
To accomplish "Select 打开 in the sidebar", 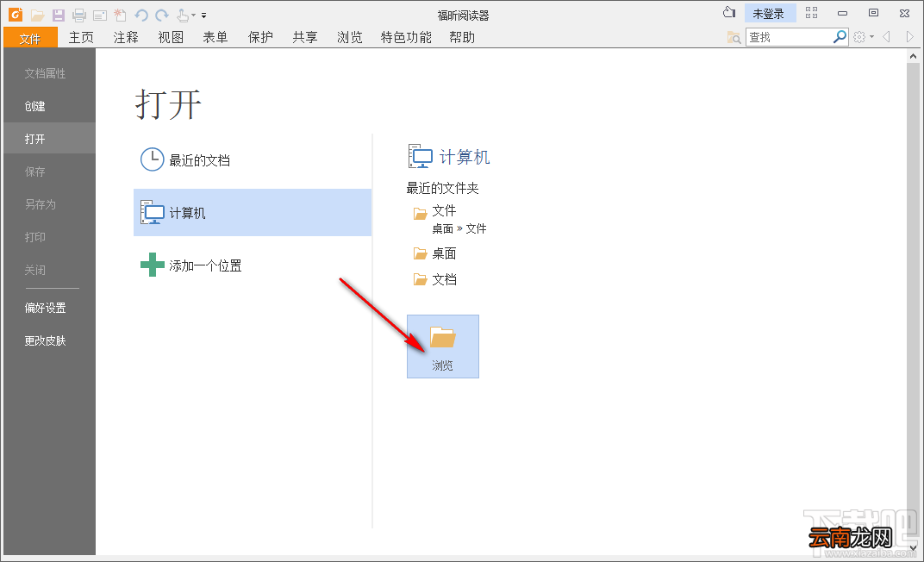I will point(49,139).
